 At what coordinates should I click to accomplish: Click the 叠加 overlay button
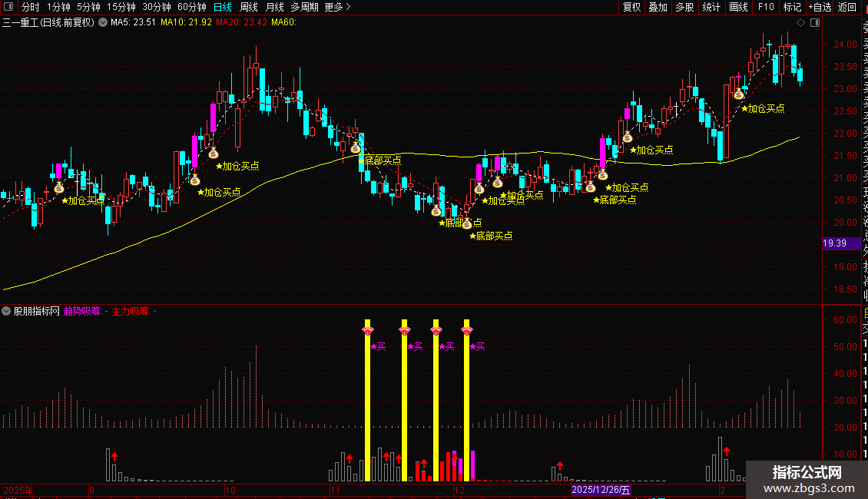(x=658, y=7)
